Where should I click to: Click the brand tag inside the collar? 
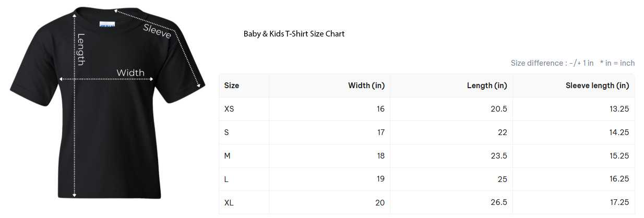pyautogui.click(x=106, y=25)
